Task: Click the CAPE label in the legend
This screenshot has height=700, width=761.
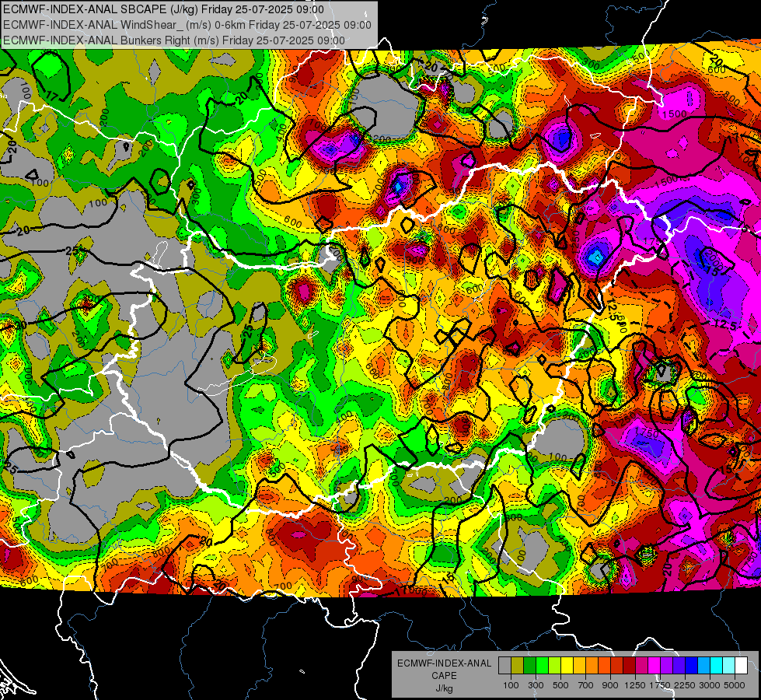Action: 445,675
